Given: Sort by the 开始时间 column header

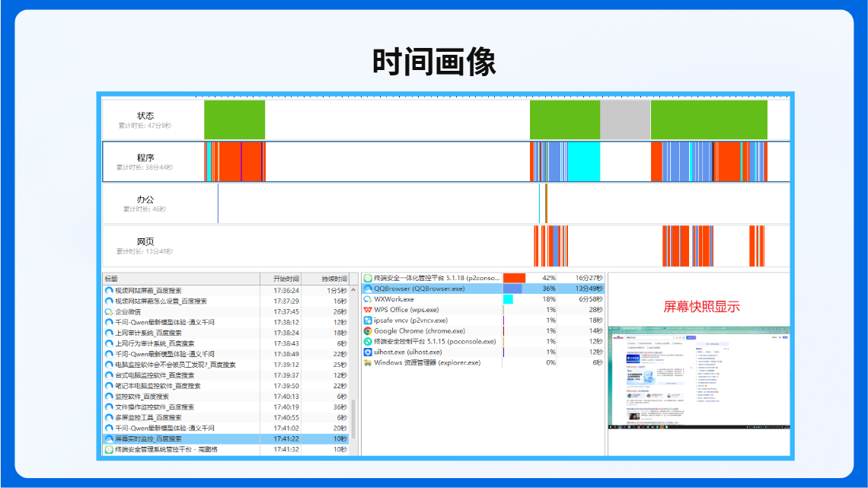Looking at the screenshot, I should click(281, 279).
